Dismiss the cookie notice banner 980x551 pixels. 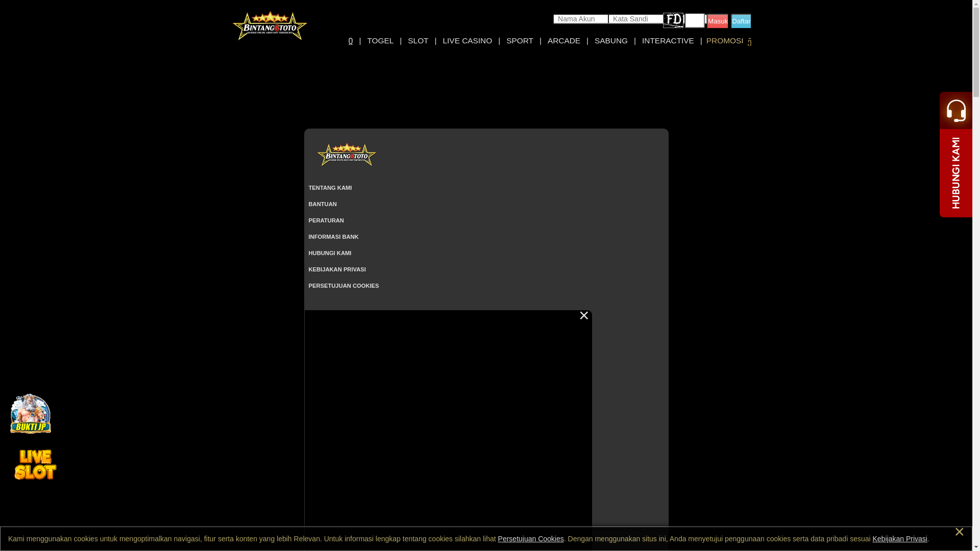pyautogui.click(x=959, y=532)
